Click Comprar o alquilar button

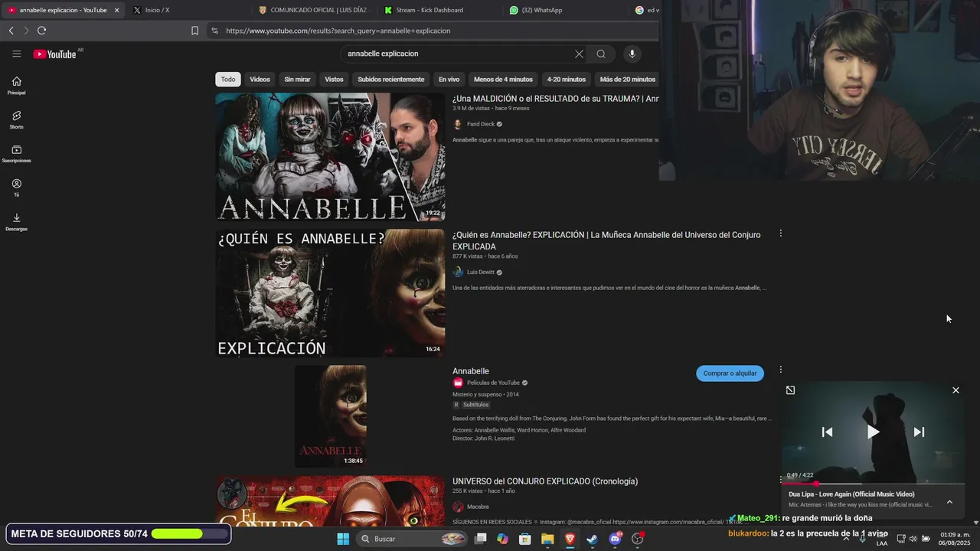click(x=730, y=373)
